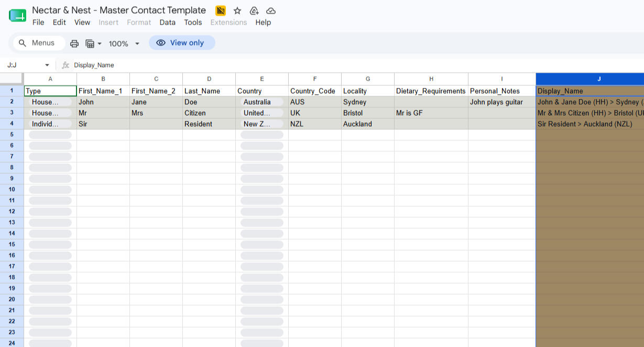Select column D header
Image resolution: width=644 pixels, height=347 pixels.
209,79
